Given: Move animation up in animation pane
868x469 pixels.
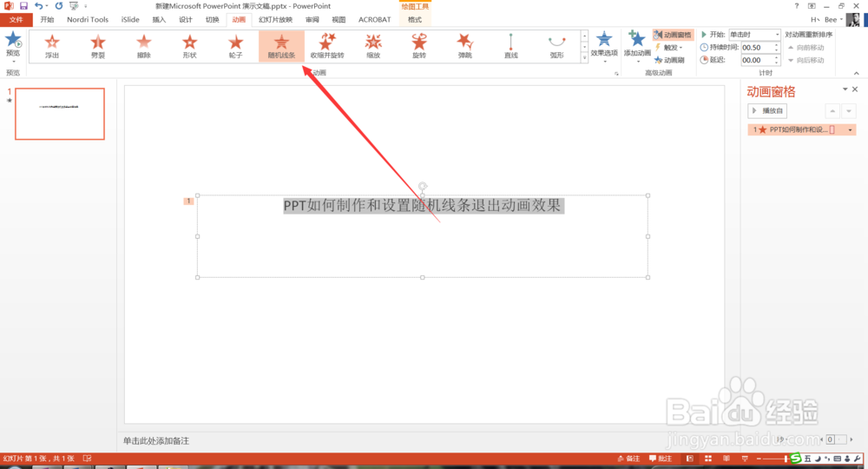Looking at the screenshot, I should point(832,111).
